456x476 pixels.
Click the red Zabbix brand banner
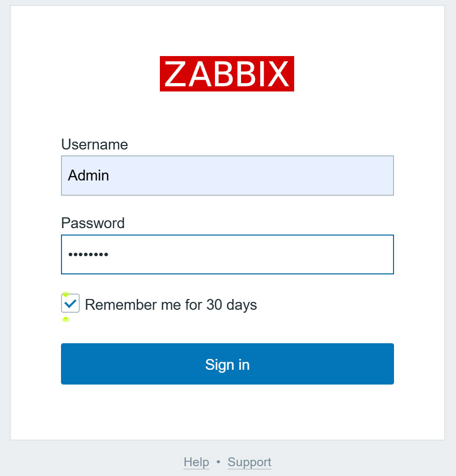[227, 74]
